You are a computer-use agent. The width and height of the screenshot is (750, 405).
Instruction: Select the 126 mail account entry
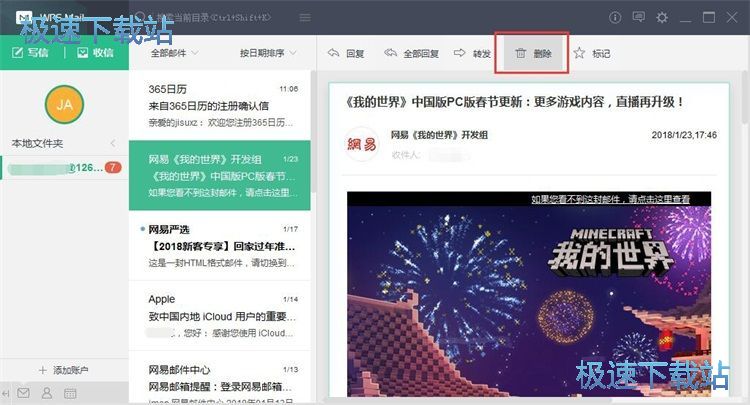point(65,168)
